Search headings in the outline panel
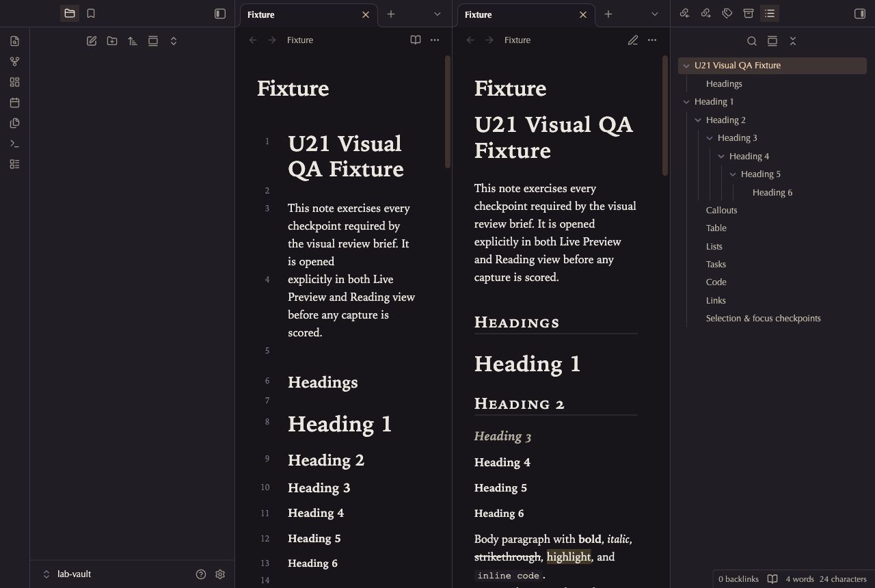 (x=752, y=41)
